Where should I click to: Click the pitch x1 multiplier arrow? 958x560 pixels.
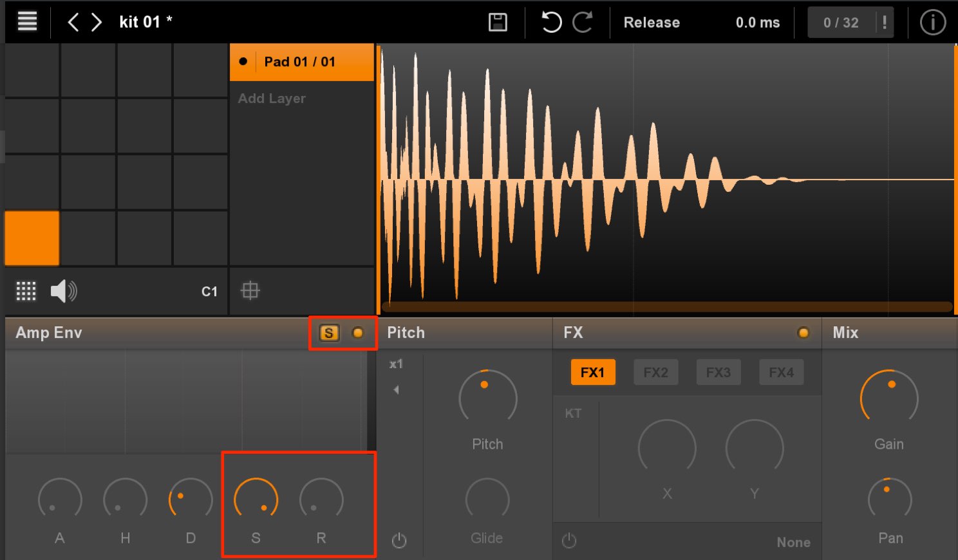[396, 389]
